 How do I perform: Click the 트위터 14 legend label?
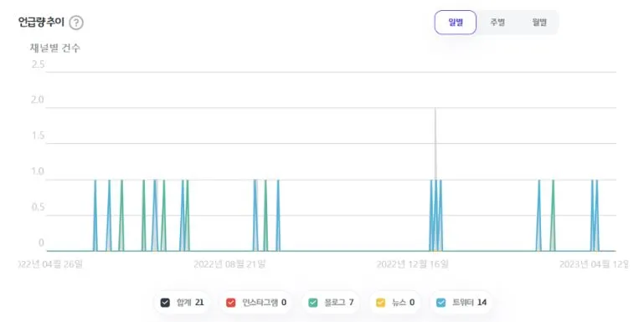[470, 303]
